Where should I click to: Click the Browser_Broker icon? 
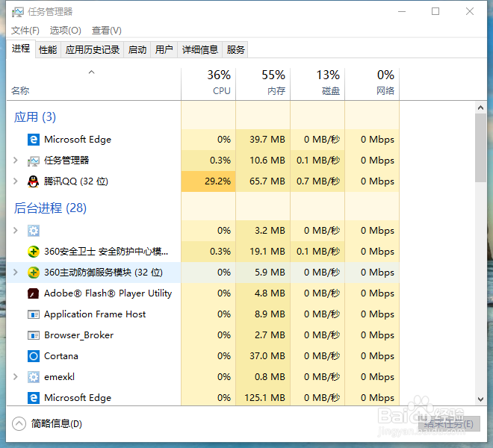pyautogui.click(x=34, y=335)
